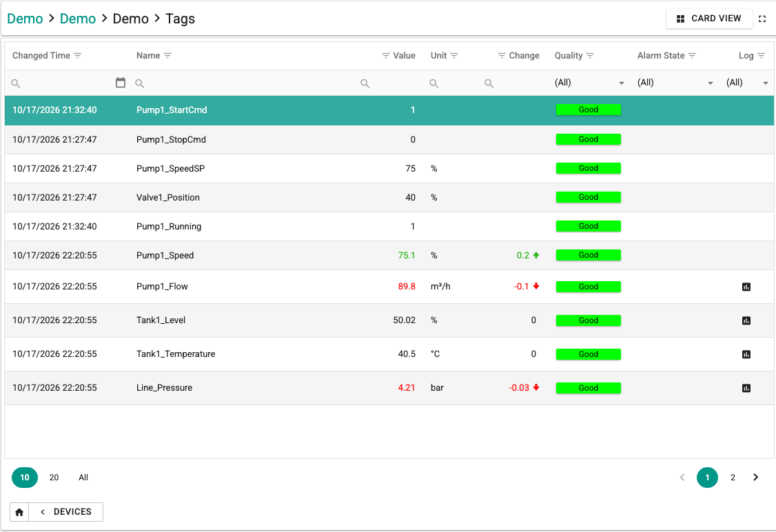Switch to Card View

coord(709,19)
